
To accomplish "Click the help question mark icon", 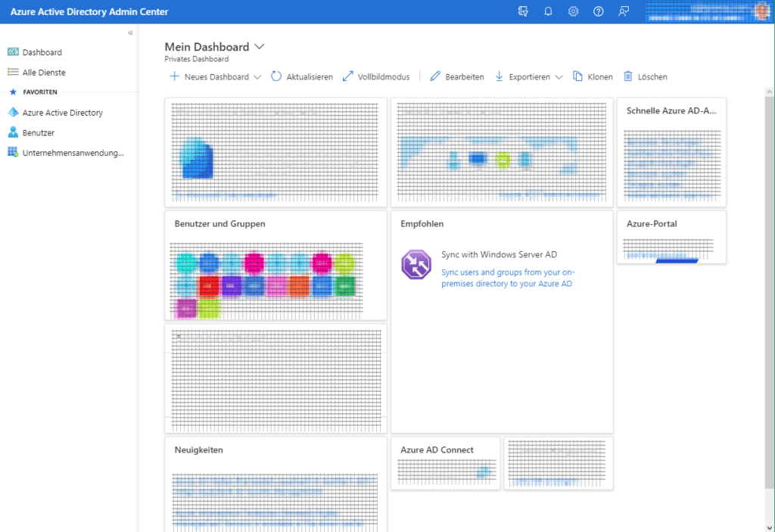I will point(598,11).
